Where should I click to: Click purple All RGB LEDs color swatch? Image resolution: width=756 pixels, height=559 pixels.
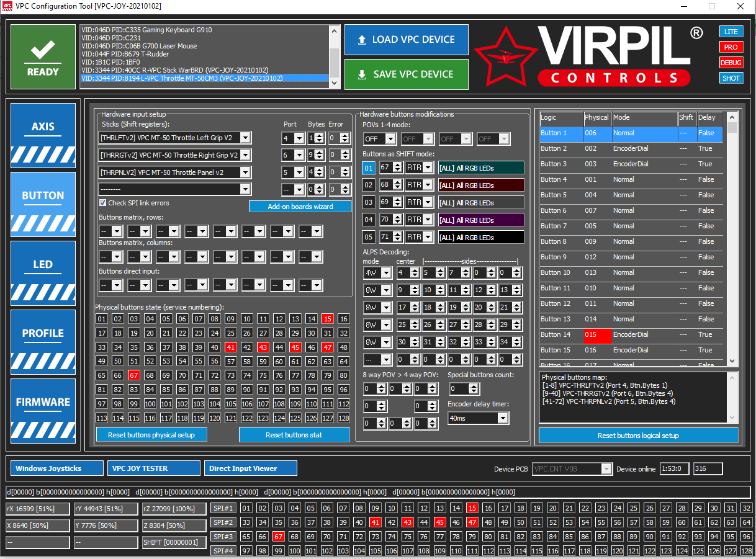tap(480, 220)
